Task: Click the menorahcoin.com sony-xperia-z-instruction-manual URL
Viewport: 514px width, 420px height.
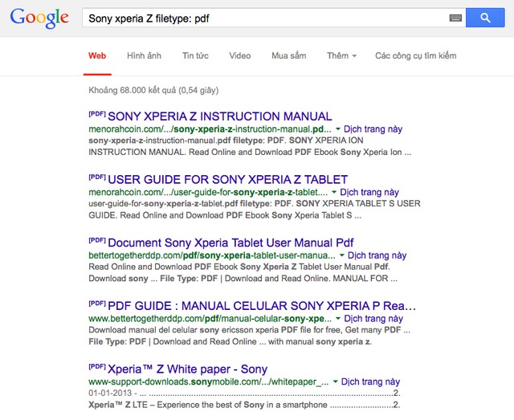Action: 210,129
